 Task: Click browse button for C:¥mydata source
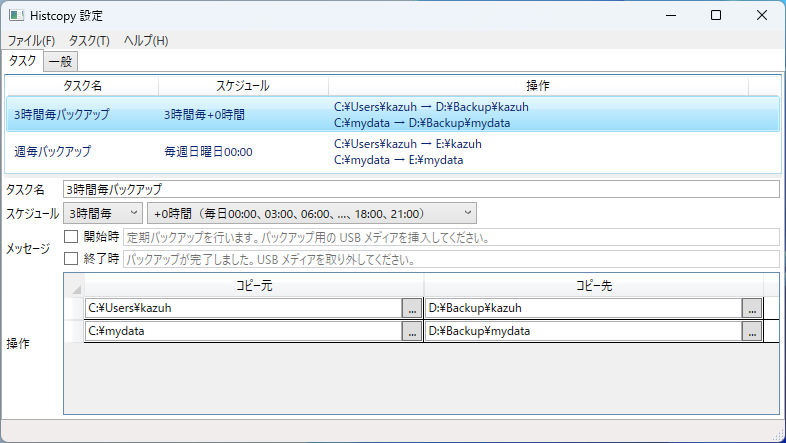411,332
